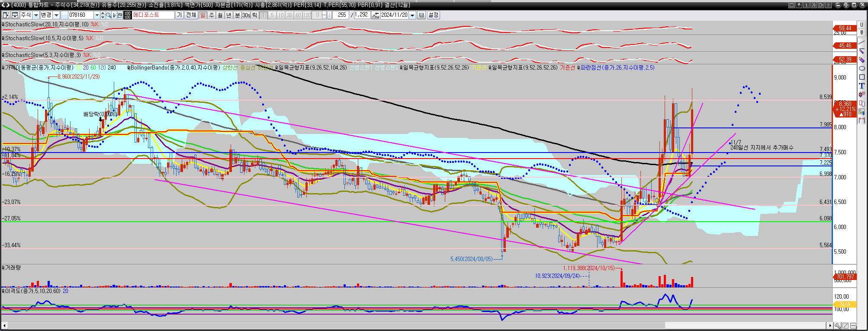The image size is (868, 331).
Task: Select the rectangle drawing tool
Action: click(x=862, y=77)
